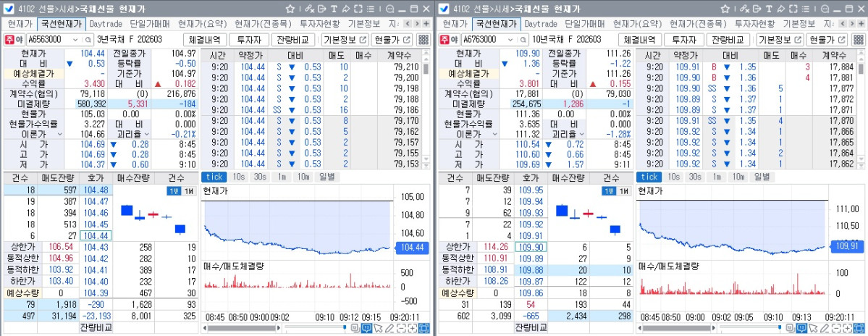Toggle 야 night session button in right window
This screenshot has width=868, height=336.
click(x=455, y=40)
